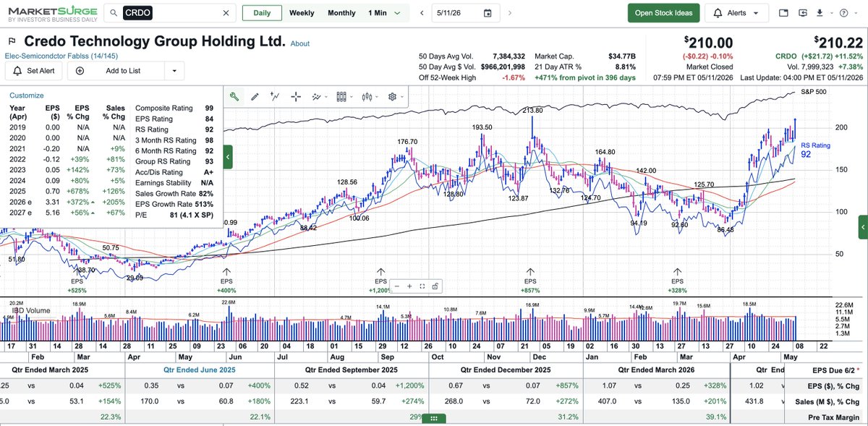Activate the crosshair cursor tool
This screenshot has width=868, height=426.
pos(296,96)
